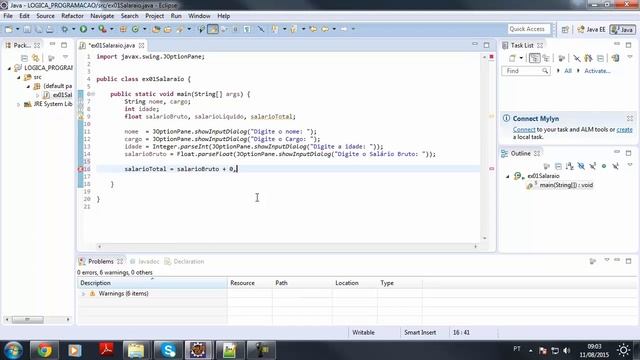Open the Project menu

pos(155,16)
